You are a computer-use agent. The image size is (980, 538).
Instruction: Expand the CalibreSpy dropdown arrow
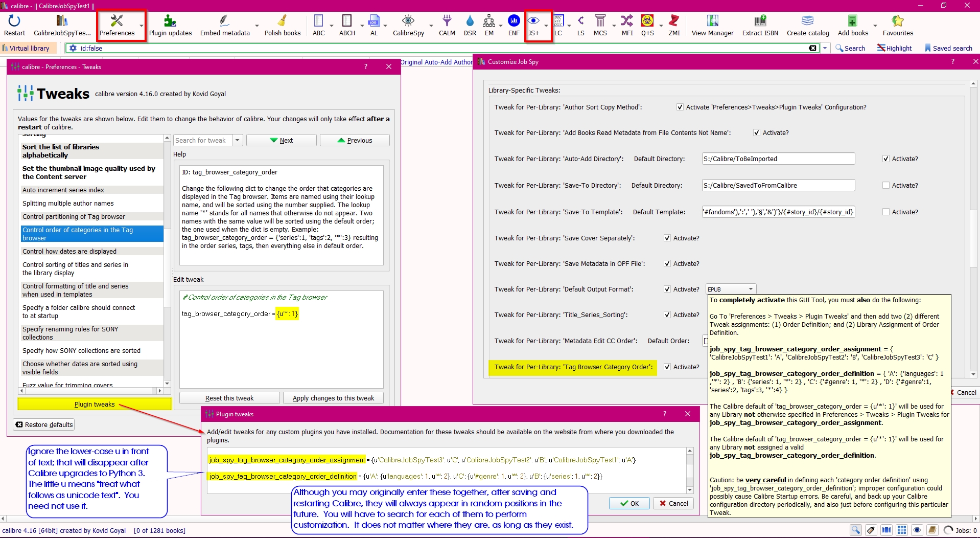(431, 26)
